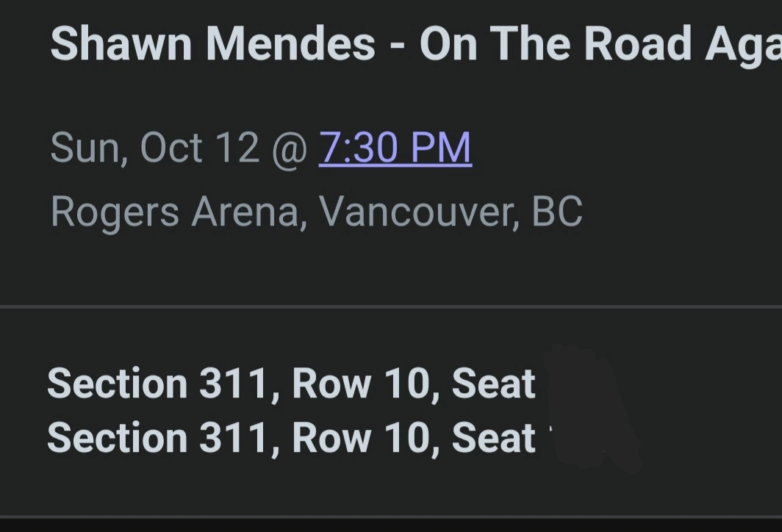Click the divider line above the seat details

click(391, 306)
